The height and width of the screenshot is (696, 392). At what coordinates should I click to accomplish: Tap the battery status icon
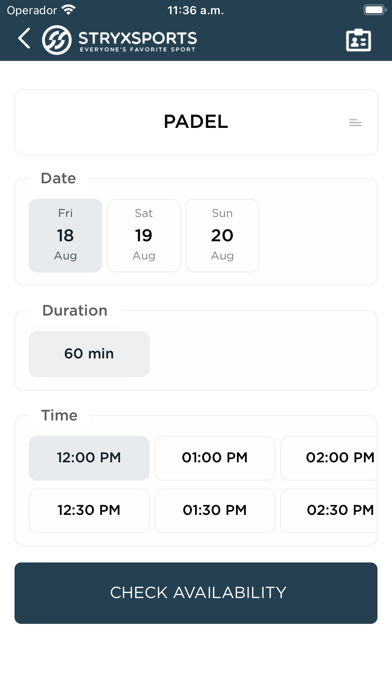point(374,10)
